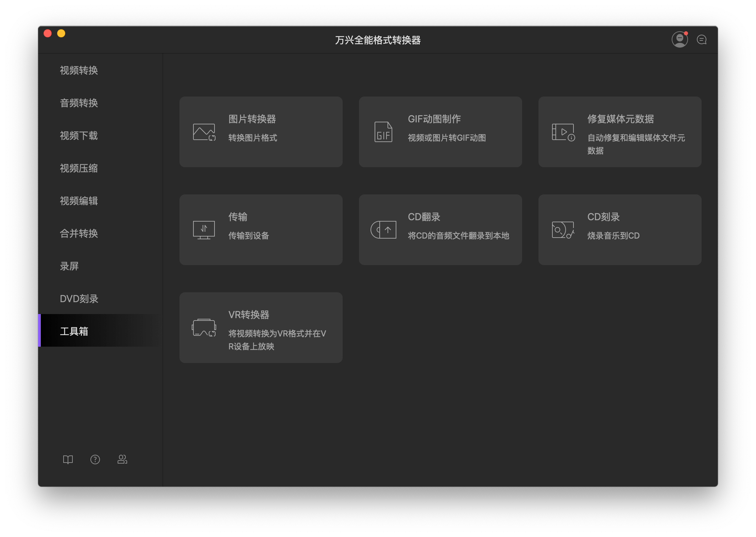The image size is (756, 537).
Task: Close the window with the red button
Action: [x=48, y=33]
